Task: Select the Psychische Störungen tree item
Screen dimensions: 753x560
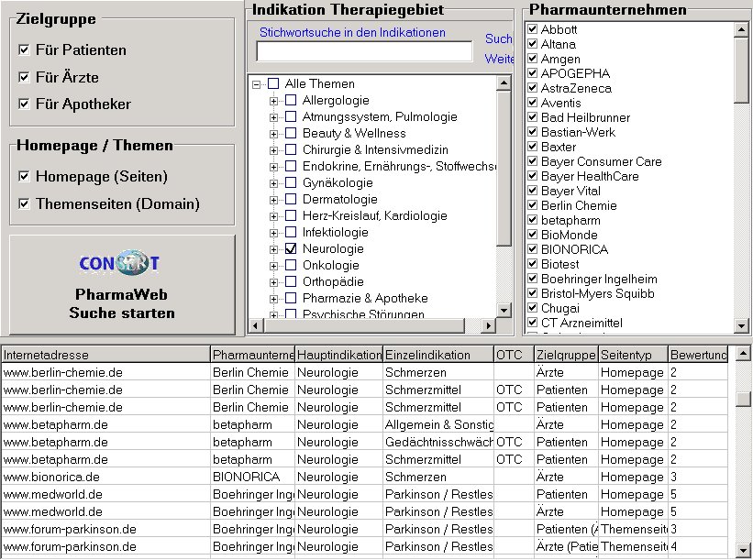Action: pyautogui.click(x=363, y=314)
